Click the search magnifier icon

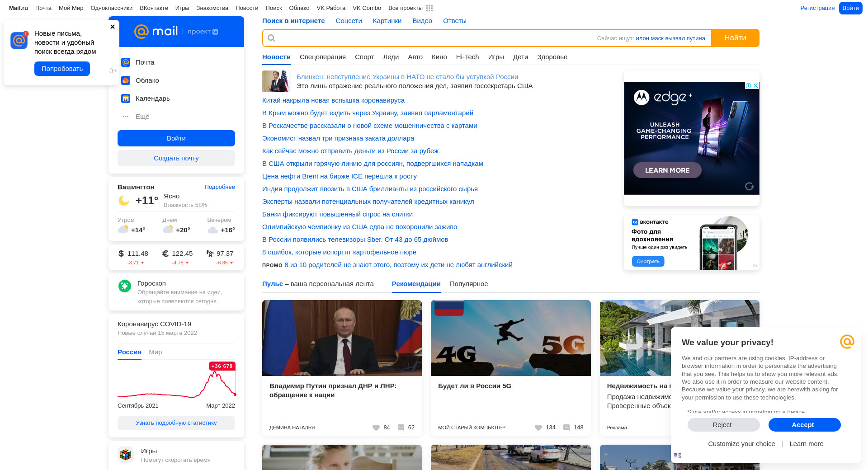click(x=271, y=38)
